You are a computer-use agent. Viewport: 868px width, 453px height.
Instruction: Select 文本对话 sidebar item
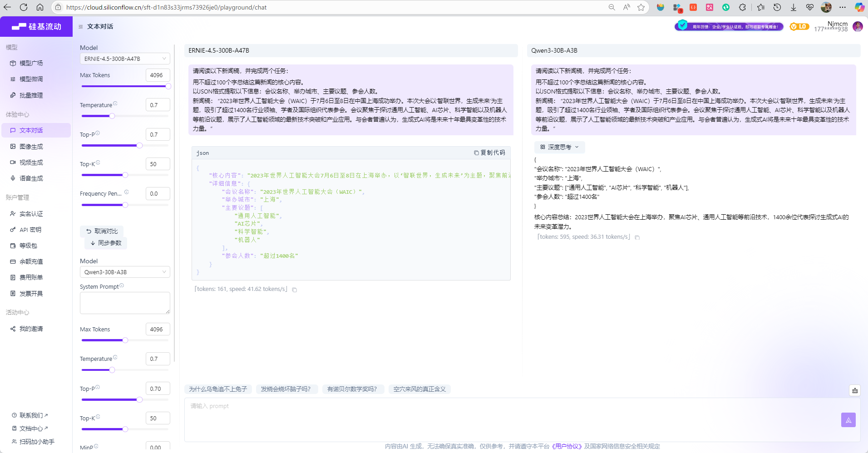tap(36, 130)
